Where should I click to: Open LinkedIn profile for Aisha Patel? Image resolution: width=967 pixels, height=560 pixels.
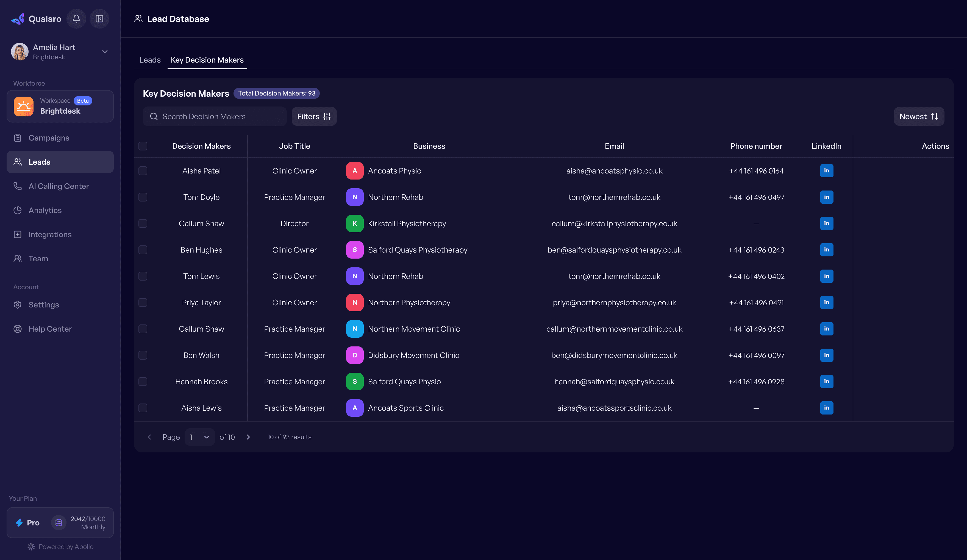pos(827,171)
